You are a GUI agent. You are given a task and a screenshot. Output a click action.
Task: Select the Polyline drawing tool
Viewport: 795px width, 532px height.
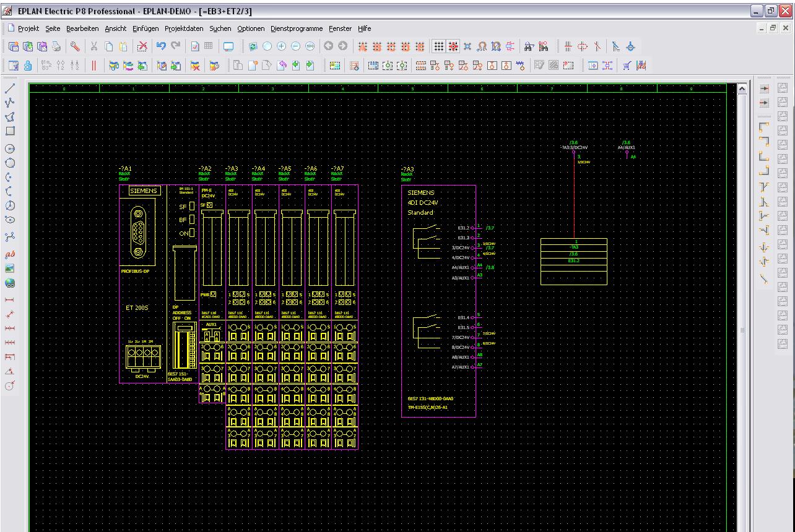pos(10,103)
